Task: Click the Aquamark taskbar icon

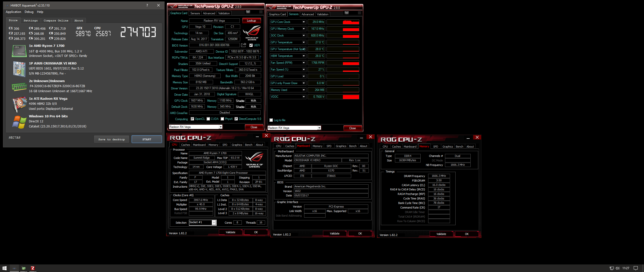Action: coord(14,268)
